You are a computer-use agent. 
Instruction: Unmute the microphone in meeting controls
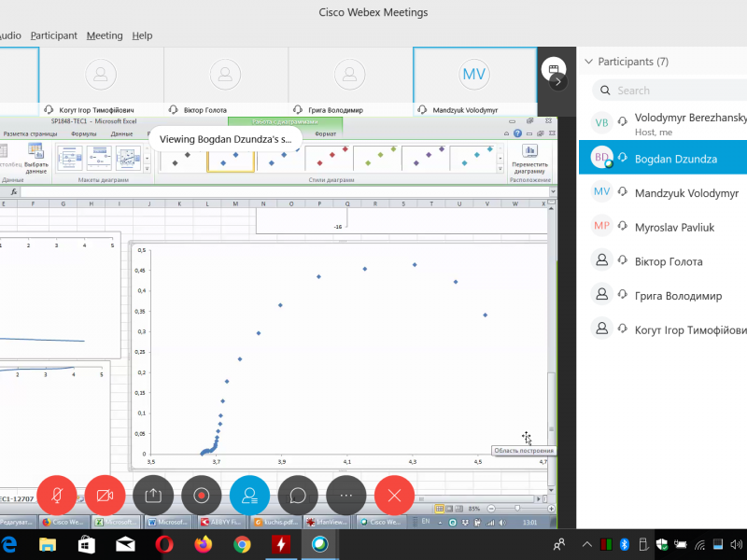coord(56,495)
